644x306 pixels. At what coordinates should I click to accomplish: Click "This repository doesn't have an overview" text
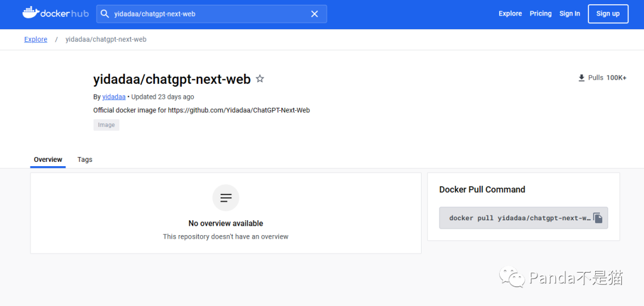click(x=226, y=237)
